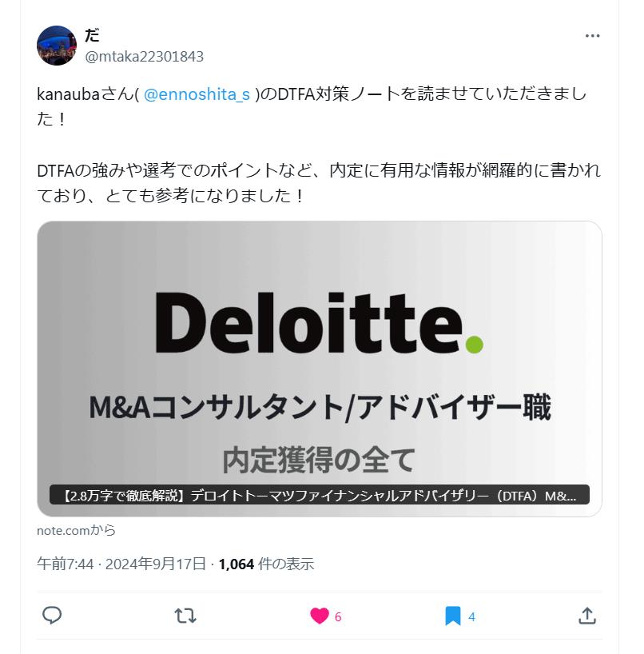Reply to the tweet via the speech bubble icon
This screenshot has width=644, height=654.
coord(52,616)
